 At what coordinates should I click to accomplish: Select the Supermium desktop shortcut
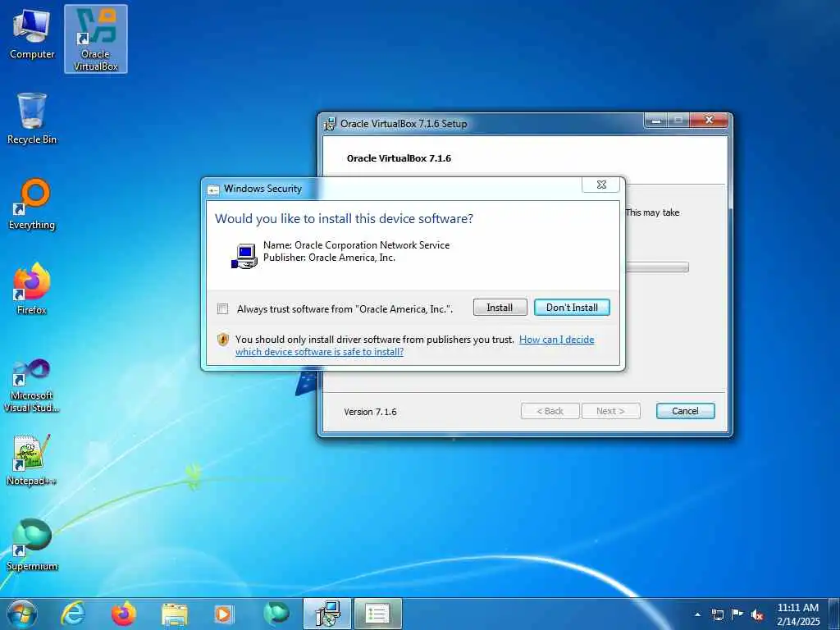tap(32, 546)
